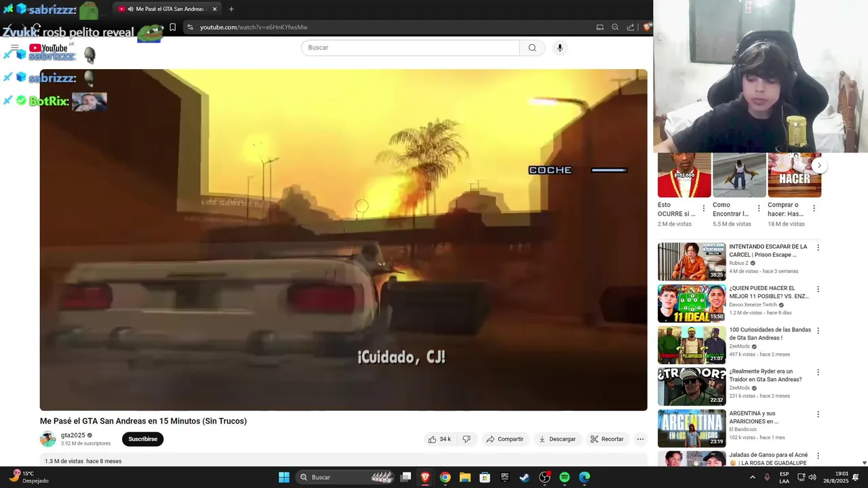Open options for 'Jaladas de Ganso' video

(x=818, y=455)
